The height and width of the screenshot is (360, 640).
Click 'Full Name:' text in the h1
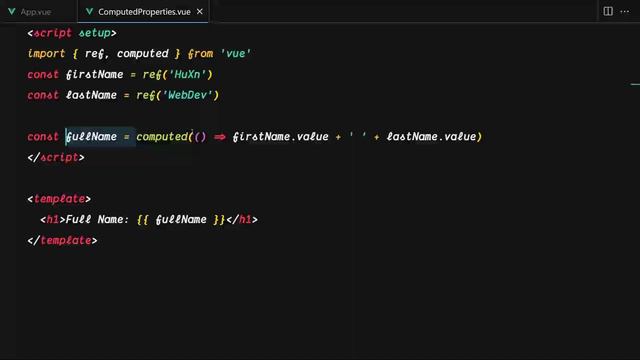pos(97,220)
